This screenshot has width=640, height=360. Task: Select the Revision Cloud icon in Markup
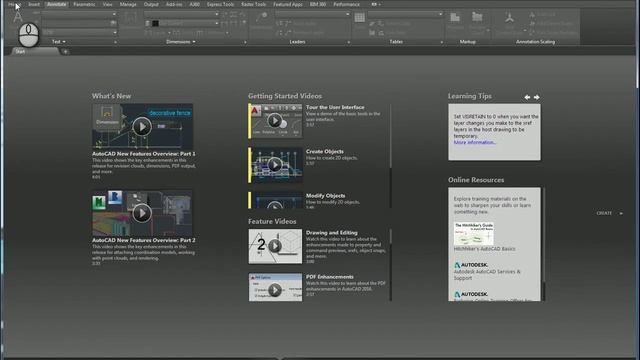pyautogui.click(x=477, y=17)
